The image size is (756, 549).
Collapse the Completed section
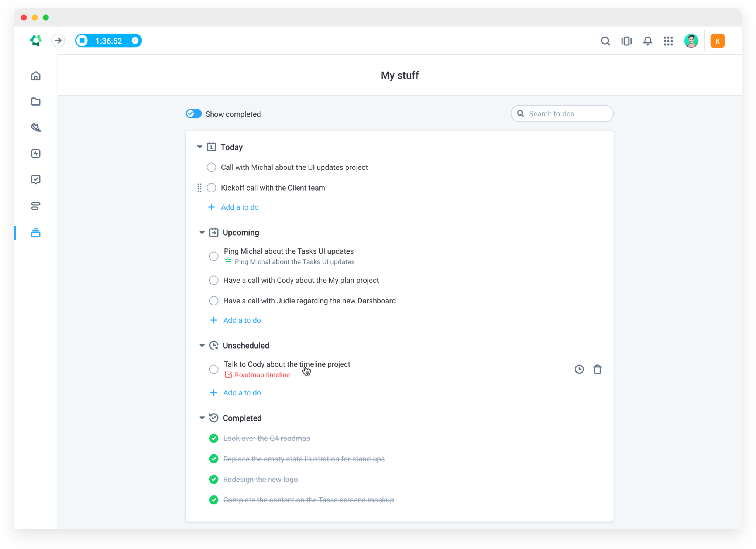[202, 418]
